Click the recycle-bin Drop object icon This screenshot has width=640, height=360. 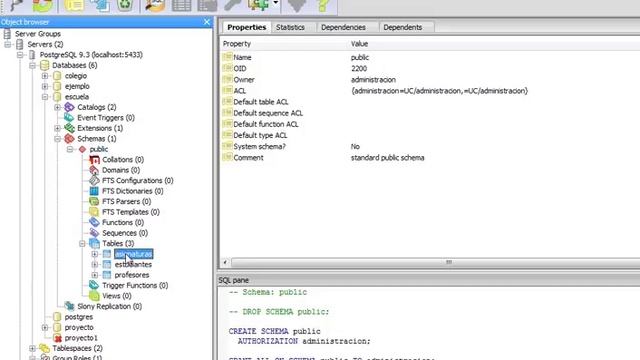(x=125, y=5)
